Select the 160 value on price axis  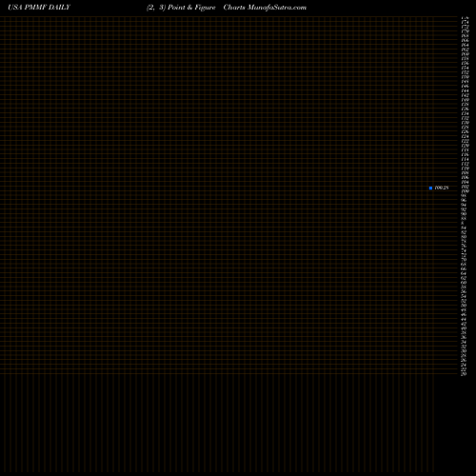click(x=465, y=54)
